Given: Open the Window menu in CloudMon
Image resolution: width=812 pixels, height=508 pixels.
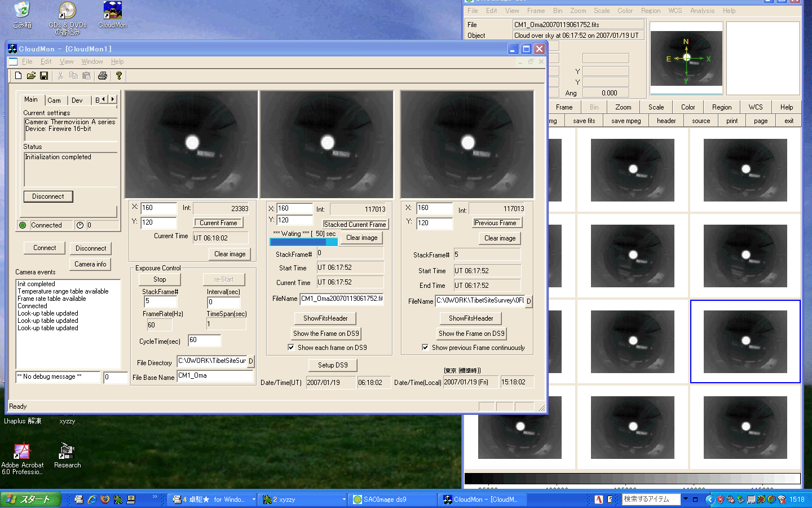Looking at the screenshot, I should coord(92,62).
